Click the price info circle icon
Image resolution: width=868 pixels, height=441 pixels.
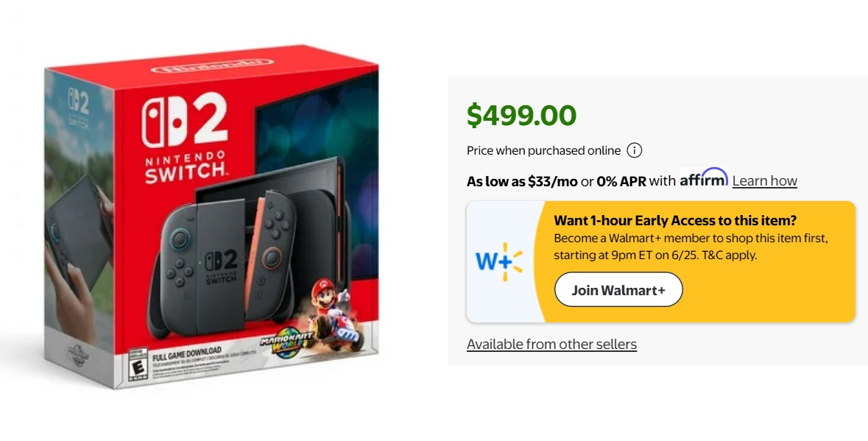coord(635,150)
